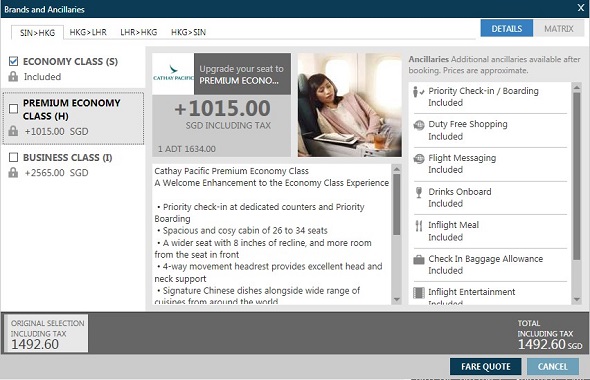Click the ancillaries list scroll up arrow
This screenshot has width=590, height=380.
coord(577,87)
